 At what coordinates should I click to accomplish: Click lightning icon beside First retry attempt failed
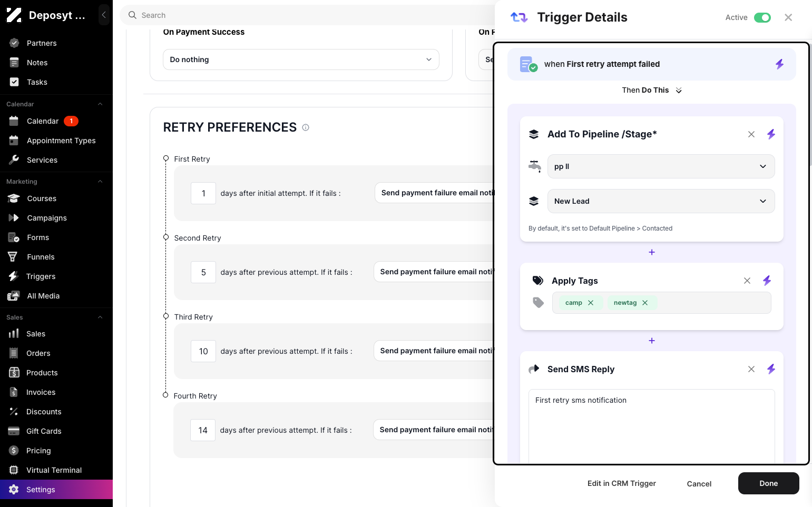[x=779, y=64]
